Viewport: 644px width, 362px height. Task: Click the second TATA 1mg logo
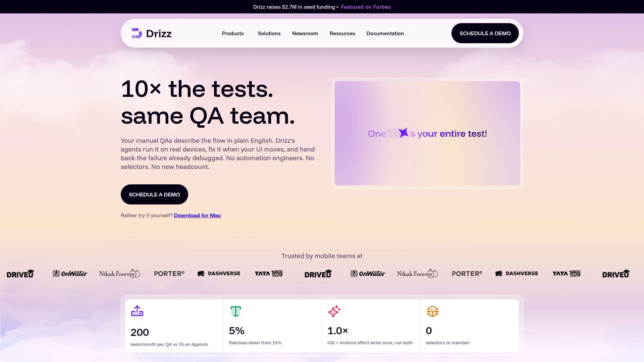pyautogui.click(x=567, y=274)
